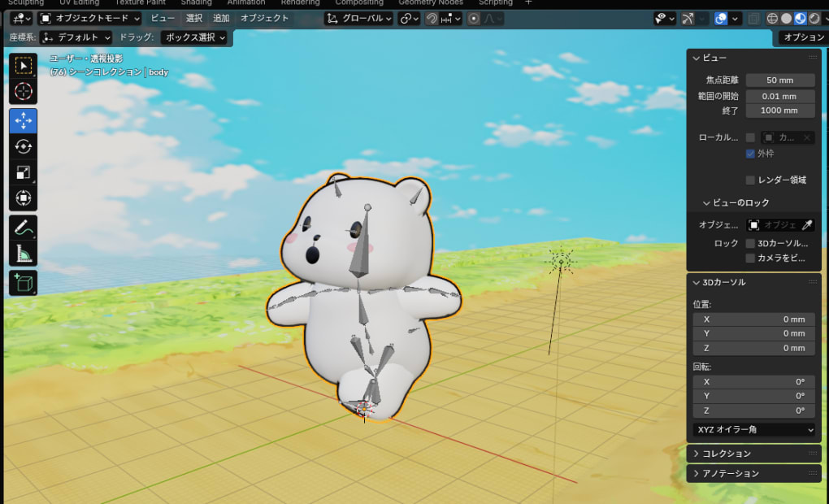Choose the Rotate tool in toolbar
The height and width of the screenshot is (504, 829).
coord(23,146)
